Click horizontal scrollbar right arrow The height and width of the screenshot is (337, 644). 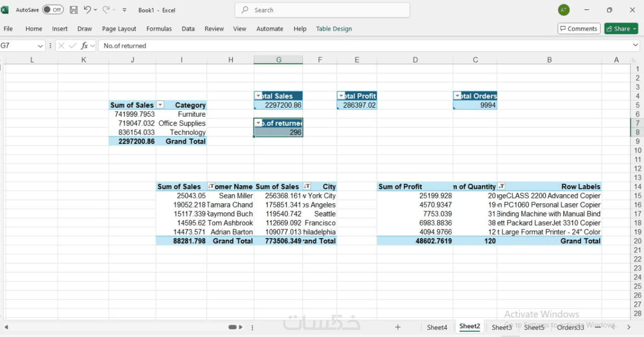coord(241,327)
